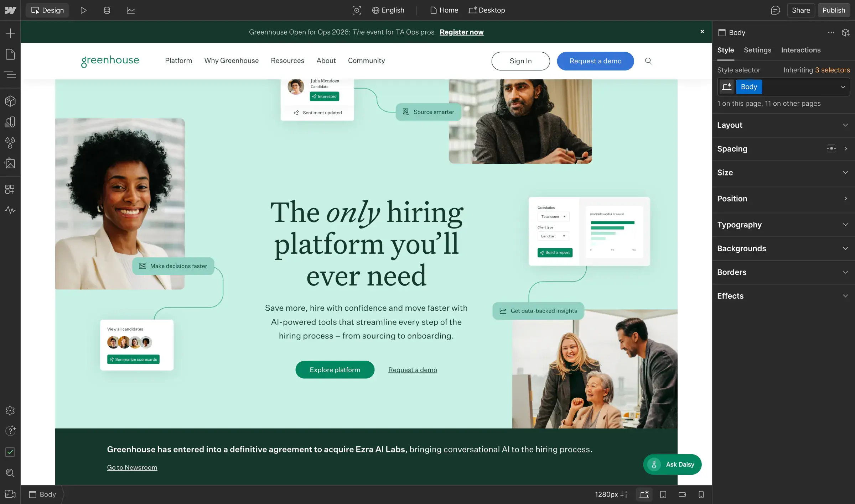This screenshot has width=855, height=504.
Task: Click the blue Request a demo button
Action: pyautogui.click(x=595, y=61)
